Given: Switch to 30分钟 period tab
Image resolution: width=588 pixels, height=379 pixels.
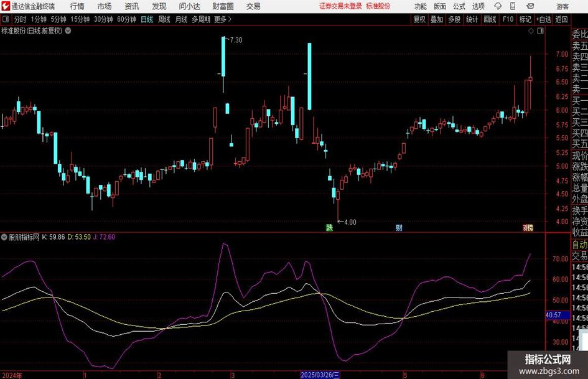Looking at the screenshot, I should pos(103,19).
